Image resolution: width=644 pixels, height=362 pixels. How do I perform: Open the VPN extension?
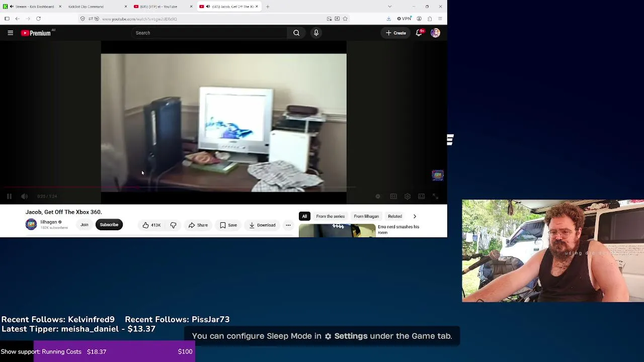(404, 19)
